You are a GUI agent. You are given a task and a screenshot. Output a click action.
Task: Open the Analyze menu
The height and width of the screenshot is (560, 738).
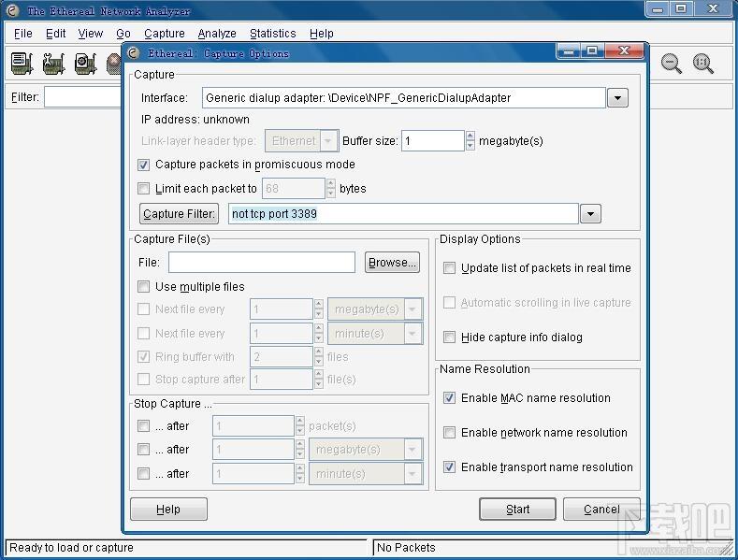(x=217, y=34)
